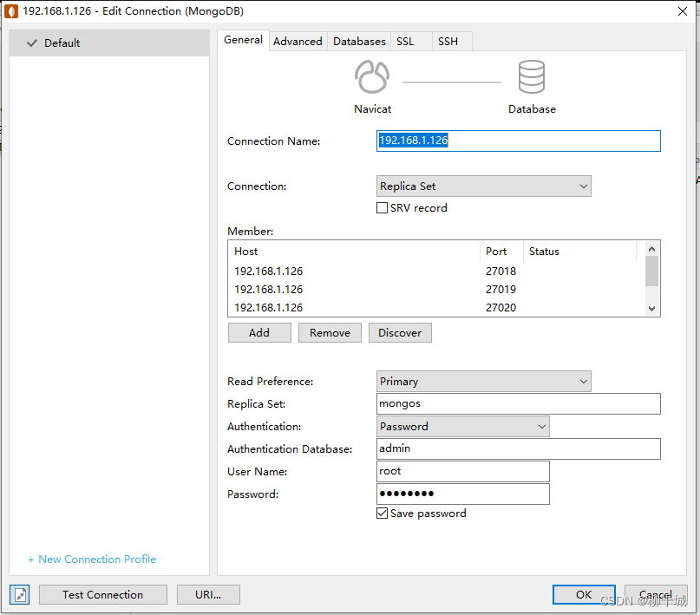
Task: Select member row with port 27019
Action: tap(436, 289)
